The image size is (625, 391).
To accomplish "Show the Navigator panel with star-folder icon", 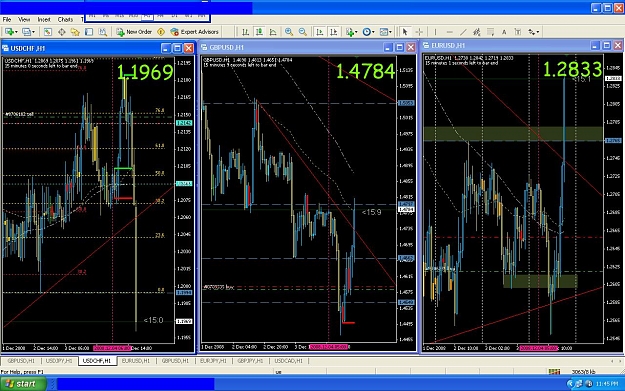I will pyautogui.click(x=75, y=32).
